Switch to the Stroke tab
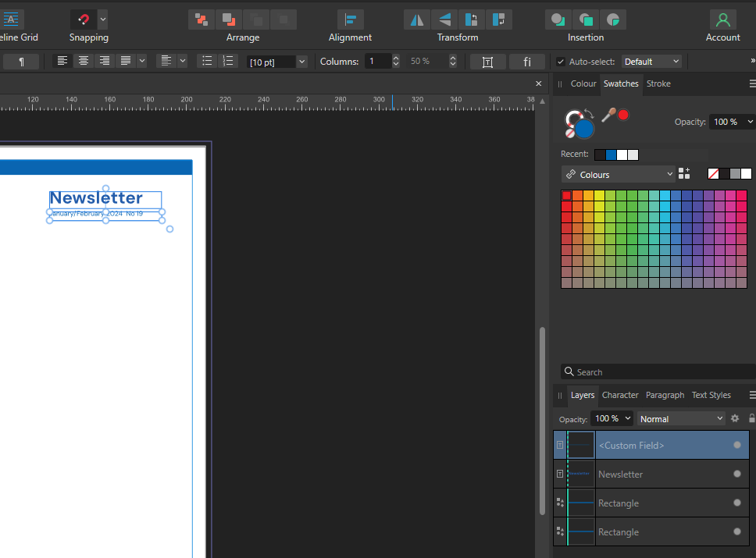756x558 pixels. click(658, 84)
